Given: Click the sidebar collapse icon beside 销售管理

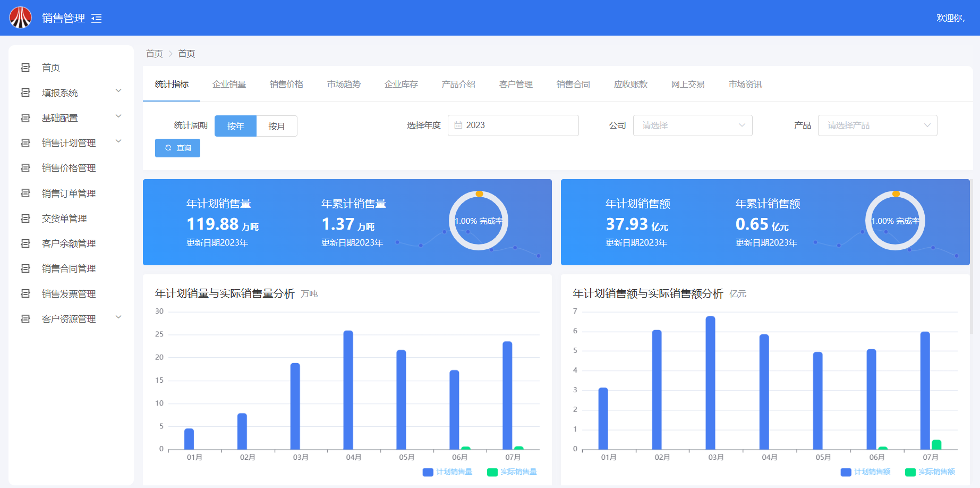Looking at the screenshot, I should click(x=96, y=19).
